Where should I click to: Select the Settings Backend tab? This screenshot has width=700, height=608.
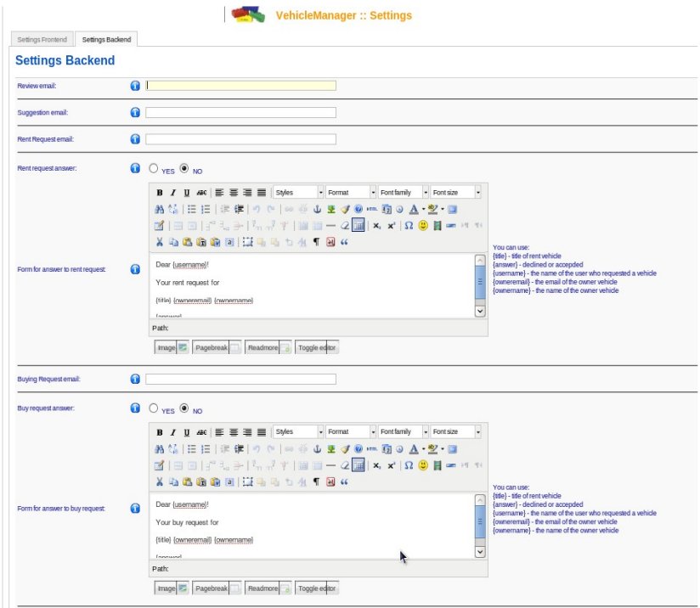tap(106, 39)
